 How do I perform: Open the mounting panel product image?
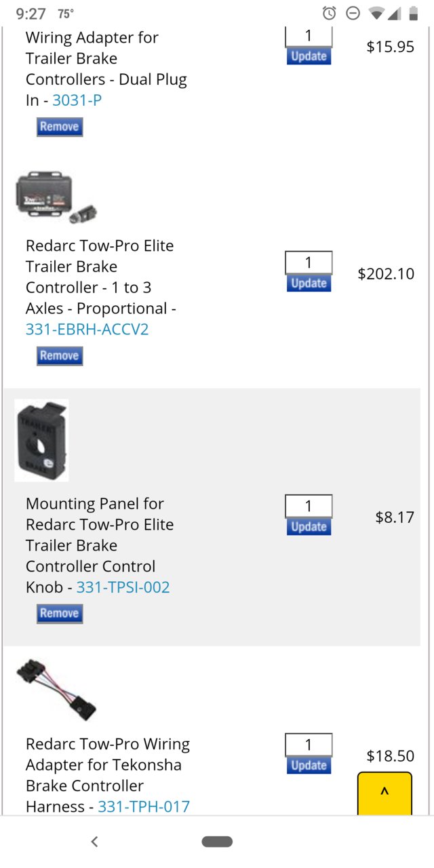click(41, 440)
